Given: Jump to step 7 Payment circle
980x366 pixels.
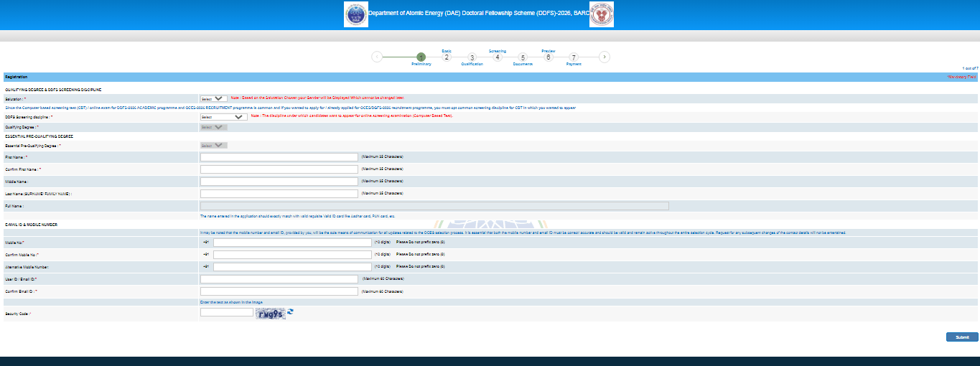Looking at the screenshot, I should pyautogui.click(x=573, y=57).
